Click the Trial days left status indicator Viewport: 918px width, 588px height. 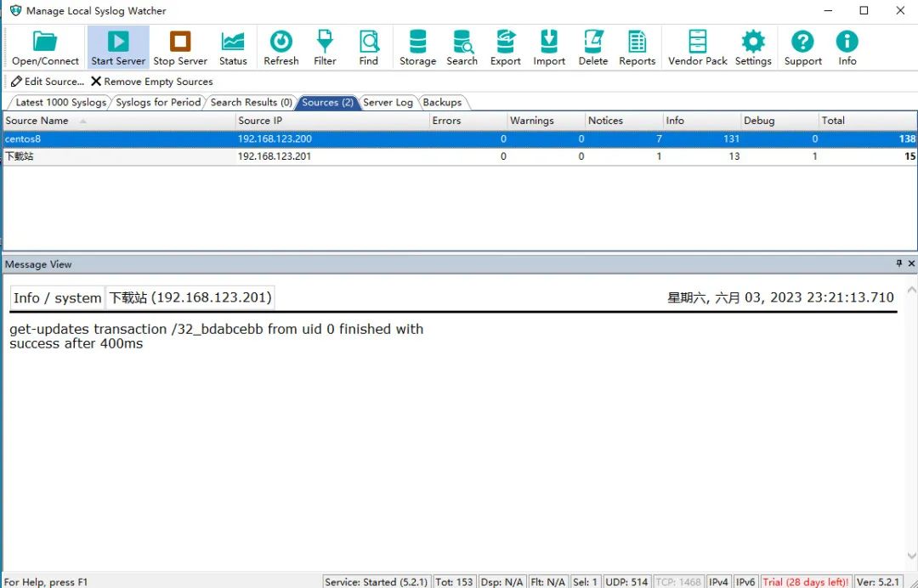tap(805, 582)
